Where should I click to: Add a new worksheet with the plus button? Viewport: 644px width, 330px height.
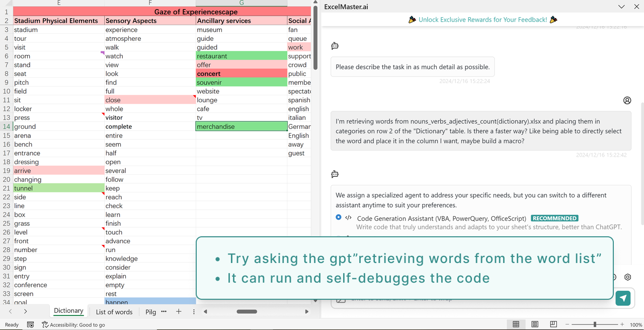pyautogui.click(x=178, y=311)
